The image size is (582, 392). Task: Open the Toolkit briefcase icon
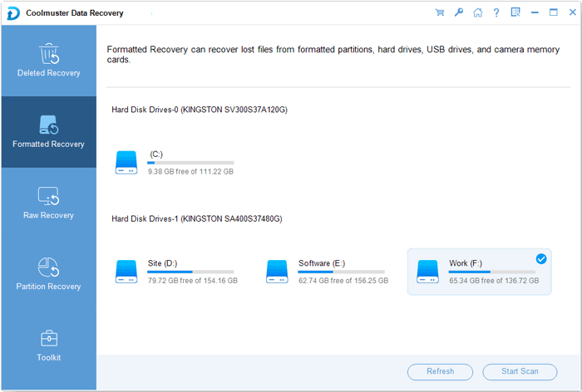coord(48,338)
